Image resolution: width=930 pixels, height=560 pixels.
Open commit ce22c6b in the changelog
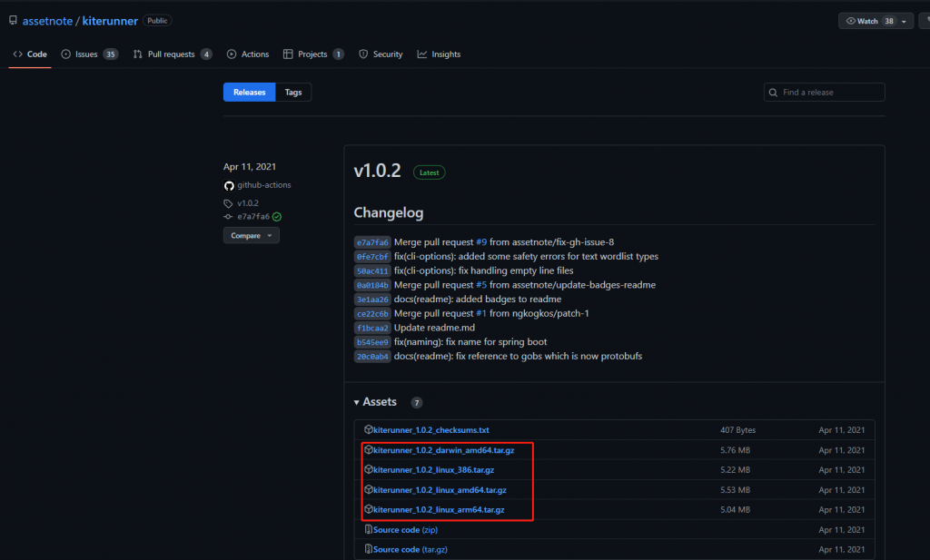[372, 313]
